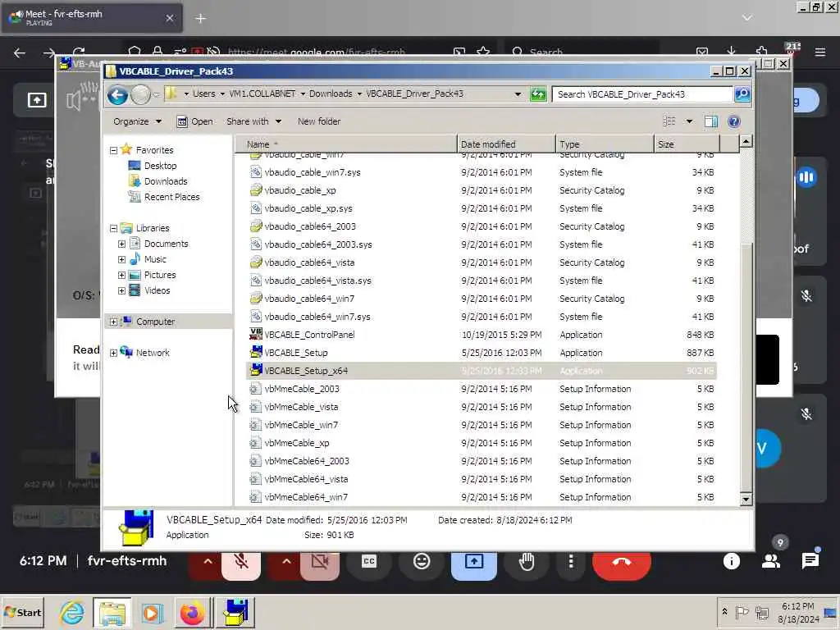Sort files by Name column
Viewport: 840px width, 630px height.
click(346, 144)
